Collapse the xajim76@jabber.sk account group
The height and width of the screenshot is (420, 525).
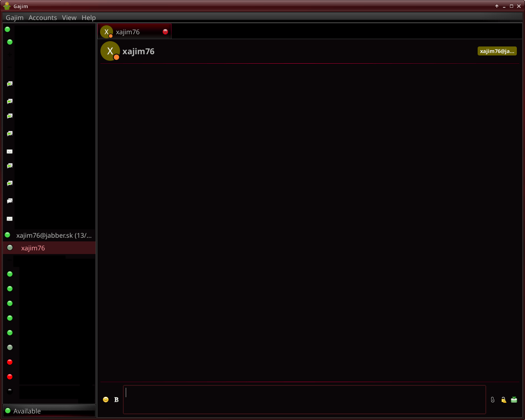point(7,235)
